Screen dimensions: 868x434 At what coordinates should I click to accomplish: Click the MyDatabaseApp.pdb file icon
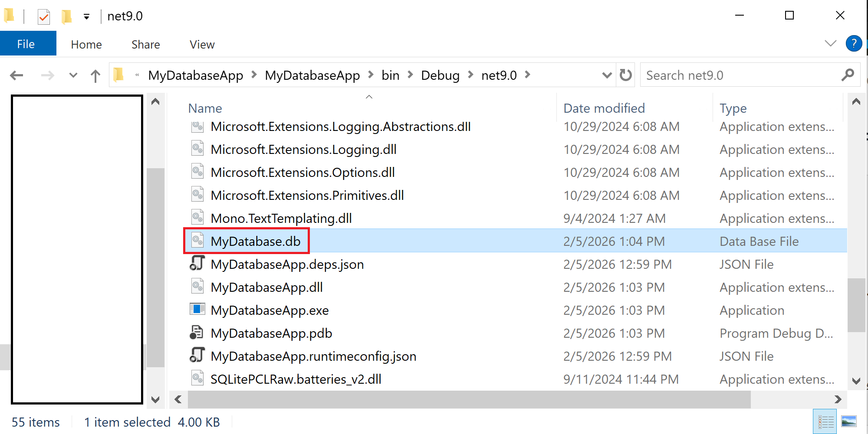click(x=197, y=333)
